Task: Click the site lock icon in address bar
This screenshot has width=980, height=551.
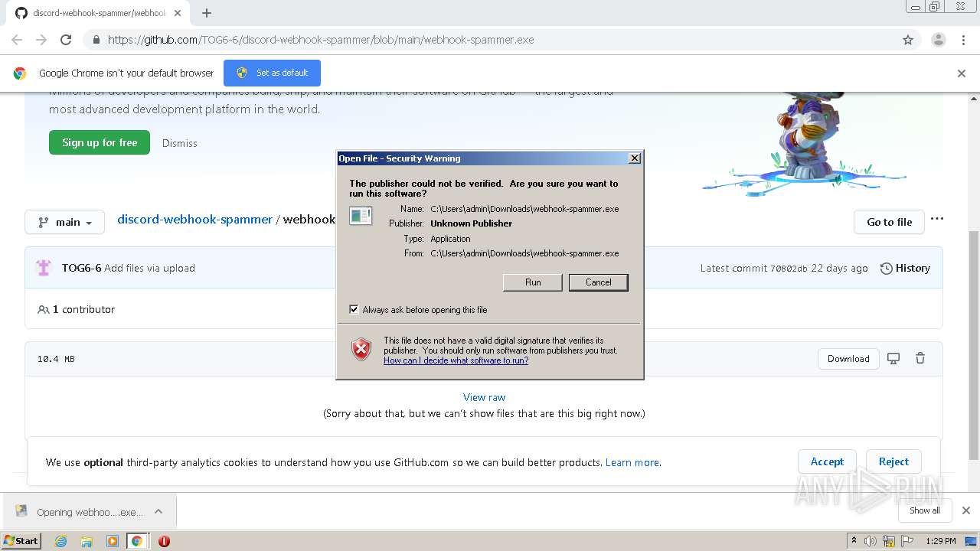Action: [x=95, y=40]
